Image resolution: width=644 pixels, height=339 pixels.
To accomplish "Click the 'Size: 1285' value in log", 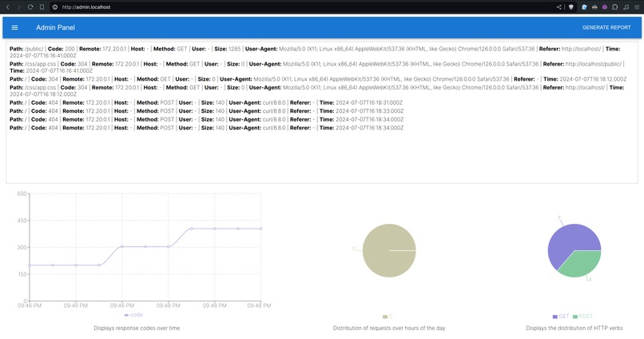I will tap(228, 49).
